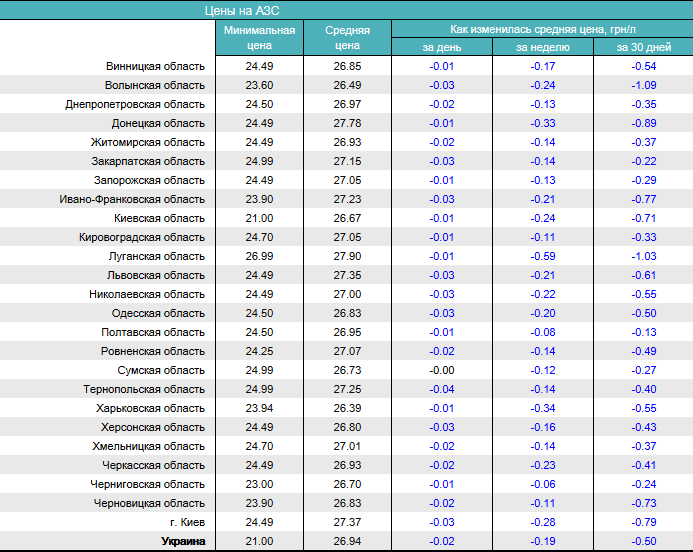
Task: Select the Украина average price 26.94 cell
Action: 347,541
